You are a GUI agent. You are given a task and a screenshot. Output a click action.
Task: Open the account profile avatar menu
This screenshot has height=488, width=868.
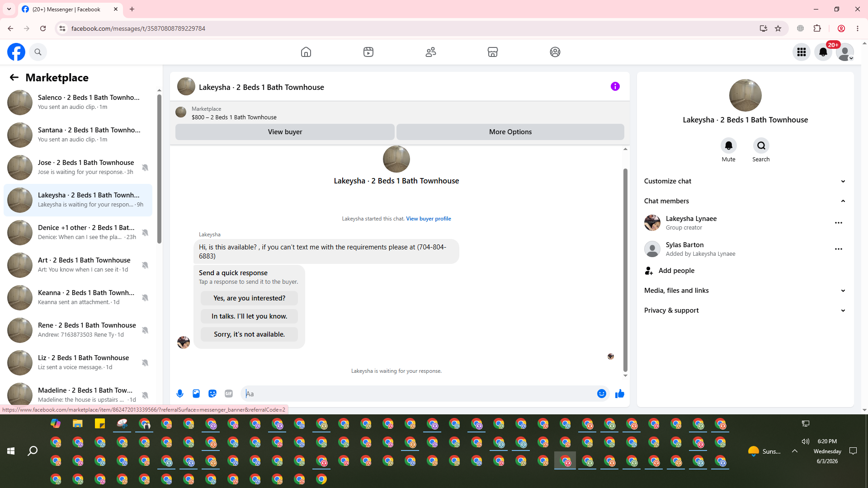pos(845,52)
